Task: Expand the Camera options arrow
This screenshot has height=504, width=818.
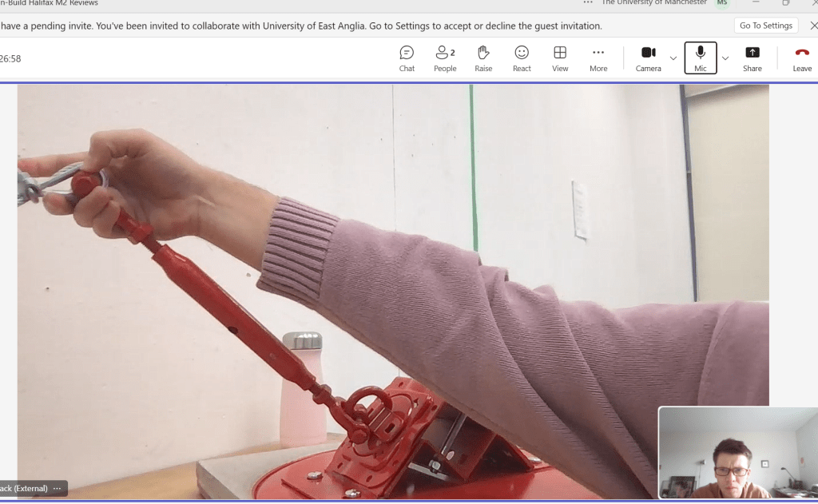Action: coord(673,58)
